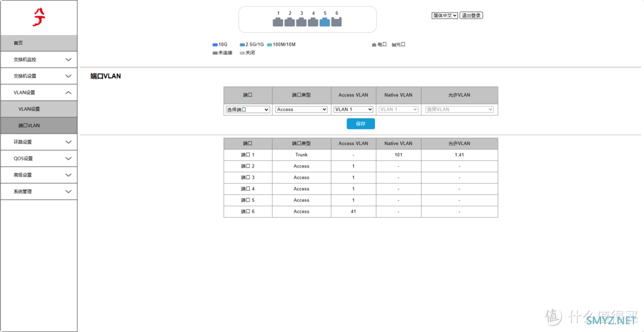Open the 简体中文 language selector
Image resolution: width=644 pixels, height=332 pixels.
444,15
